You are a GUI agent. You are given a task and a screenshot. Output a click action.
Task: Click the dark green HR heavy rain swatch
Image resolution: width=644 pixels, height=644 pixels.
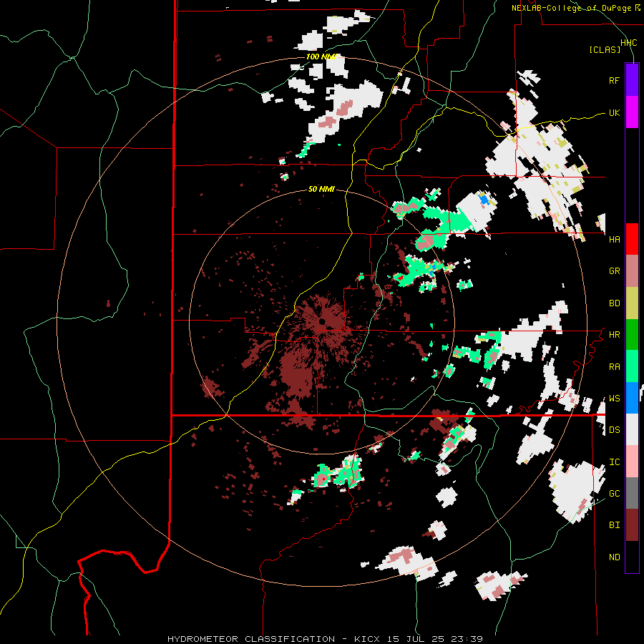click(x=632, y=335)
